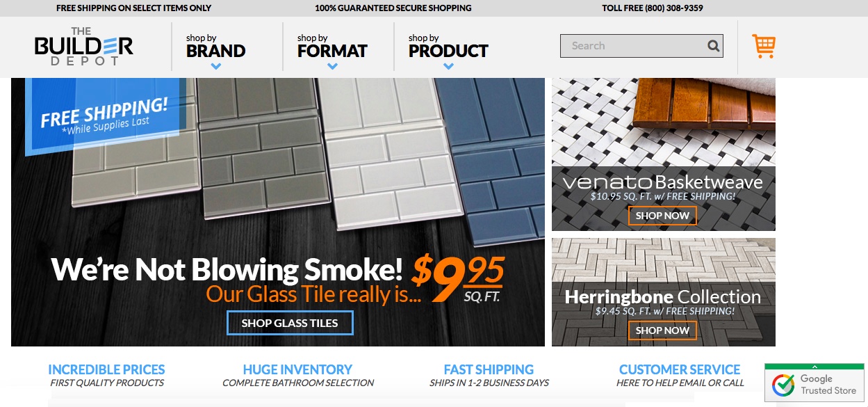Expand the chevron above Google Trusted Store
Screen dimensions: 868x407
814,366
